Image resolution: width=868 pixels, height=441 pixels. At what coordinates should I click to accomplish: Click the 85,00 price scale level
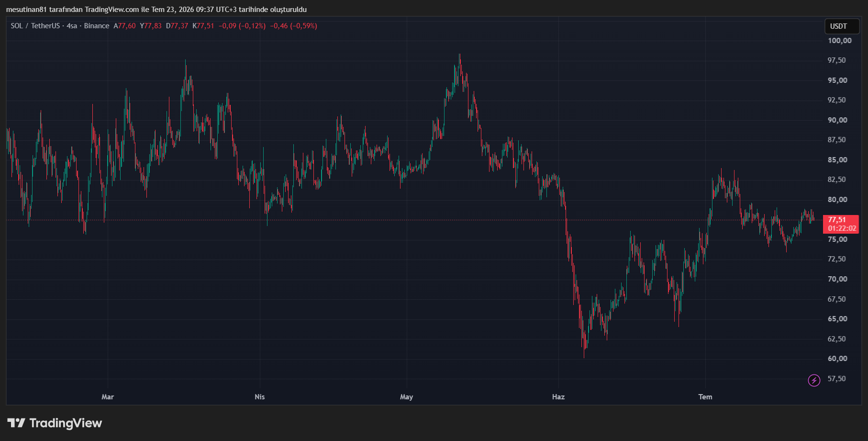pyautogui.click(x=837, y=160)
